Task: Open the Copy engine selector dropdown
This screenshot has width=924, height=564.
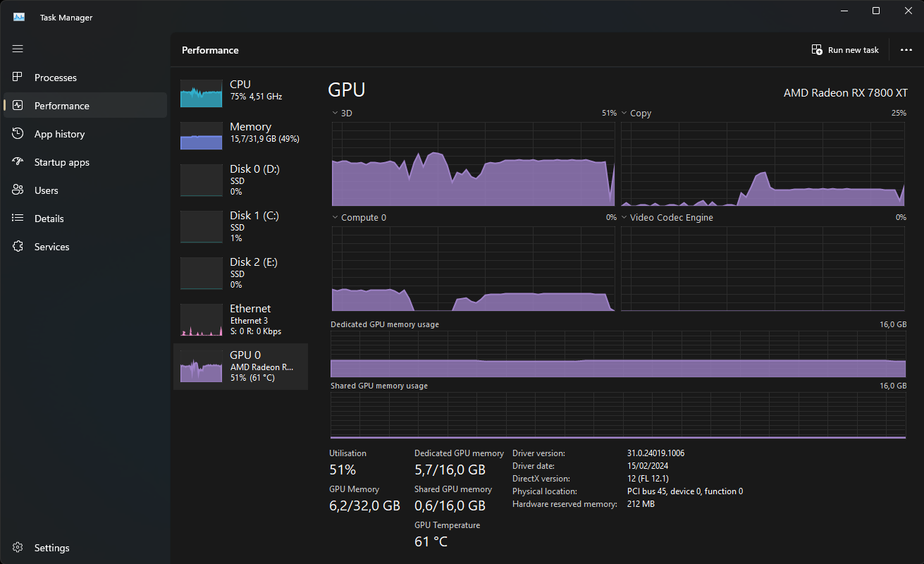Action: pos(623,112)
